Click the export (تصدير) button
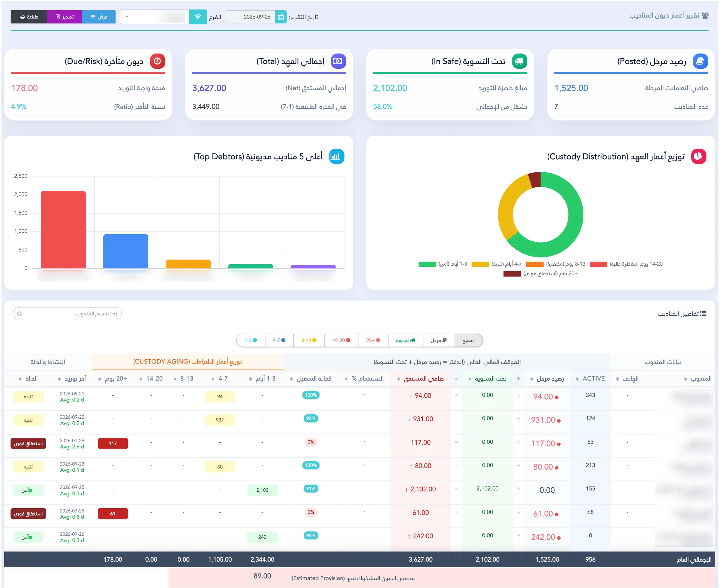Screen dimensions: 720x588 (x=64, y=17)
